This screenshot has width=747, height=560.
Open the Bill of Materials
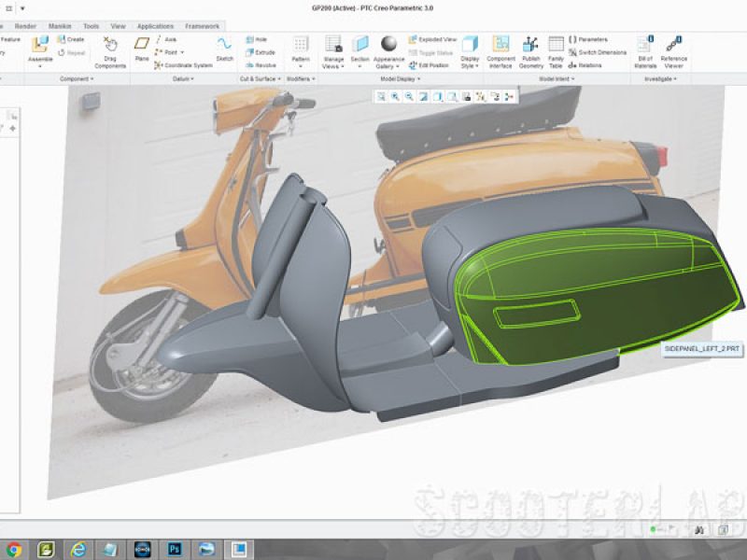click(x=645, y=52)
